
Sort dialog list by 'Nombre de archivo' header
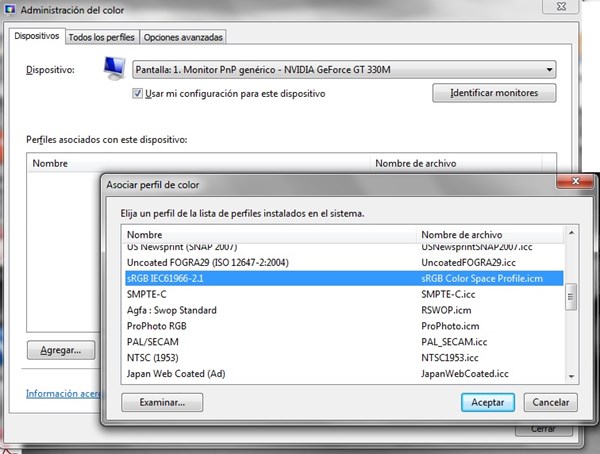coord(490,235)
